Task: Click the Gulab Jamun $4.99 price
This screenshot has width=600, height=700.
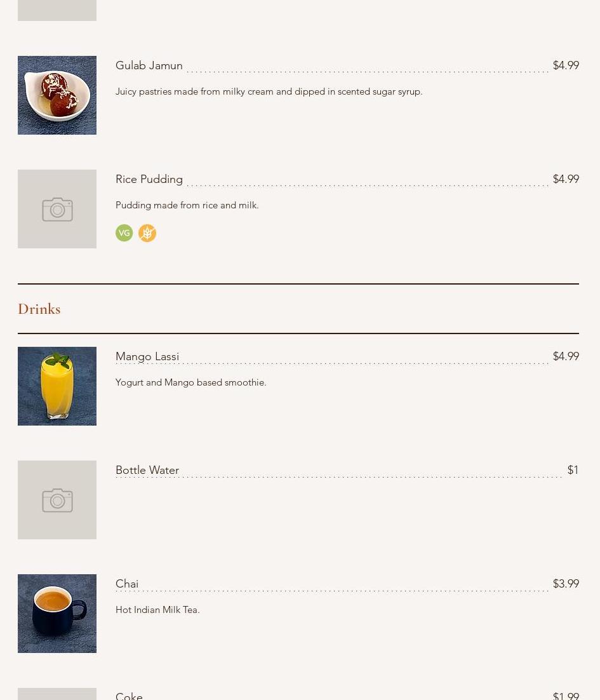Action: click(566, 65)
